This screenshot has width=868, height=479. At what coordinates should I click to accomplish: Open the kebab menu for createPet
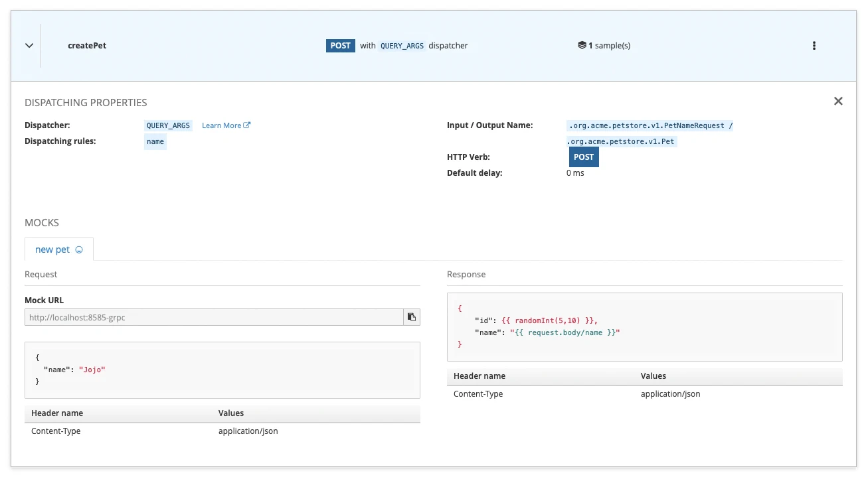tap(814, 46)
